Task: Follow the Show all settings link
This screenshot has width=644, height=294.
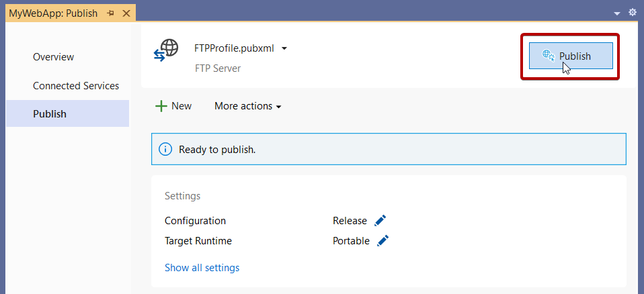Action: (x=202, y=268)
